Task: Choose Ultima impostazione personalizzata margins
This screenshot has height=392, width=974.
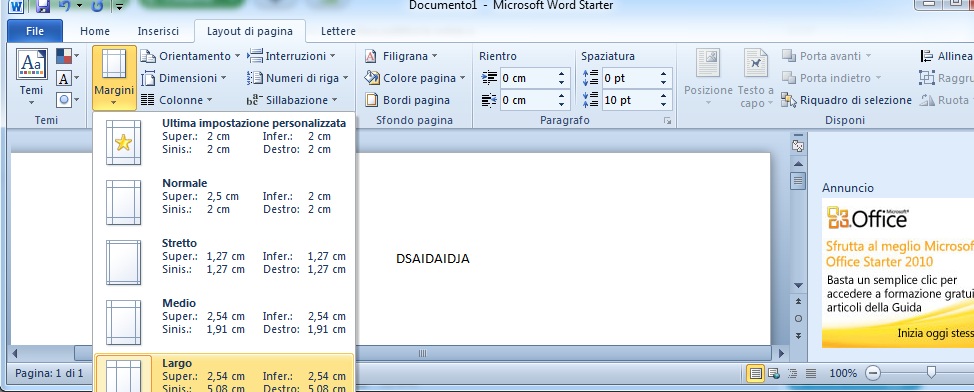Action: pyautogui.click(x=224, y=142)
